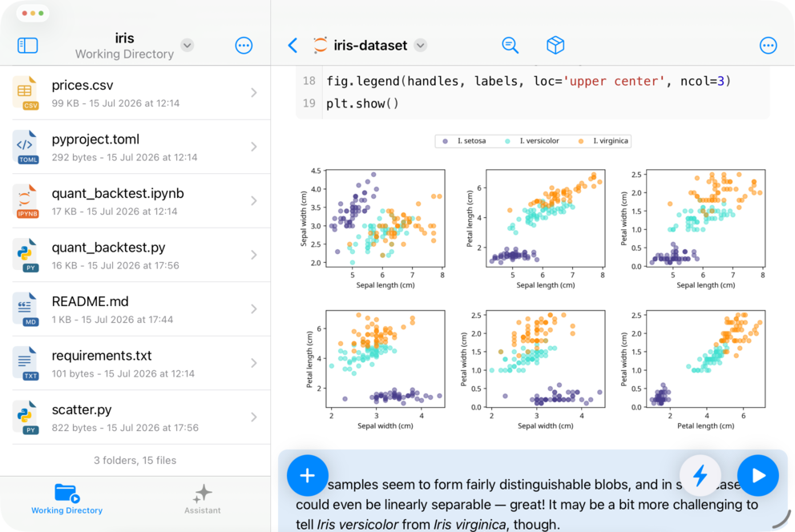Click the I. versicolor legend entry
Viewport: 795px width, 532px height.
point(532,141)
